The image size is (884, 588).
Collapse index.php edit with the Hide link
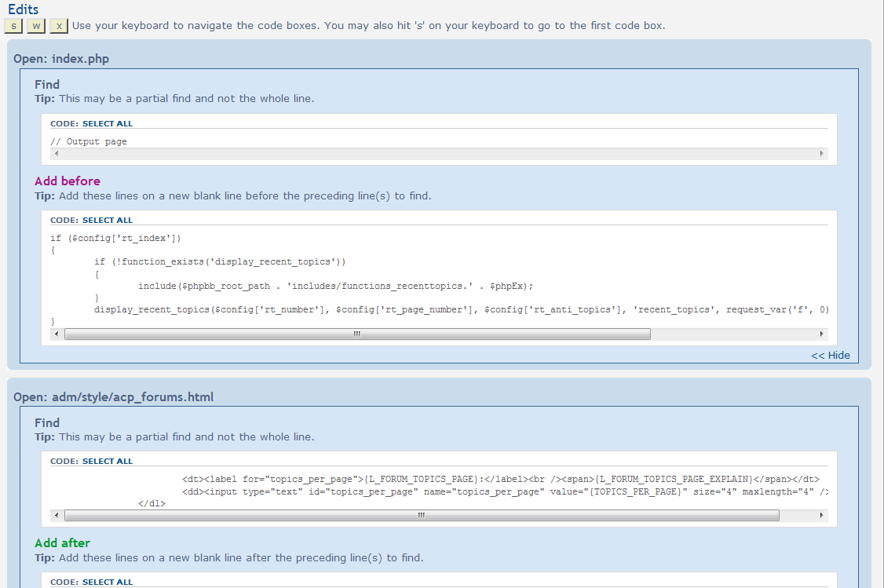coord(831,355)
